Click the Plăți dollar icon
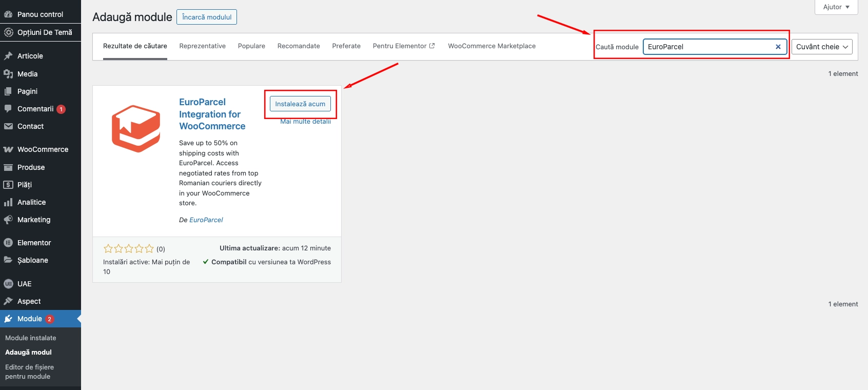 click(x=8, y=185)
